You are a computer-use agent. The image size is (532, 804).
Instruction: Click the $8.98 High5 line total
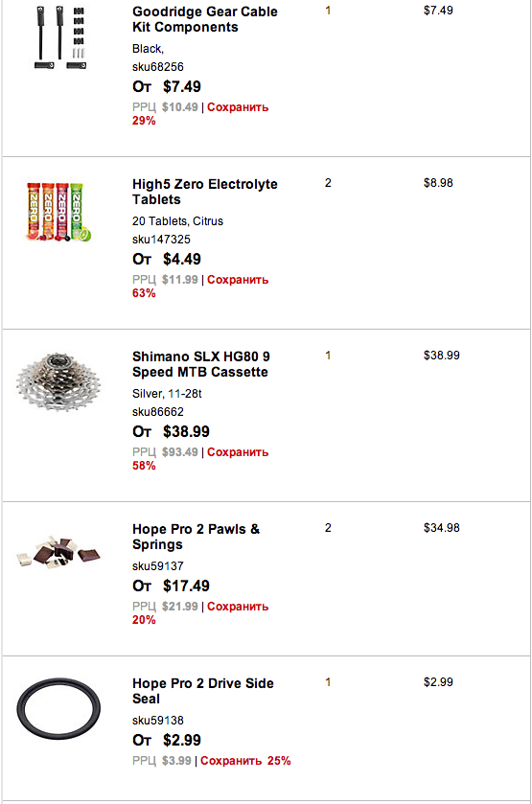point(438,183)
